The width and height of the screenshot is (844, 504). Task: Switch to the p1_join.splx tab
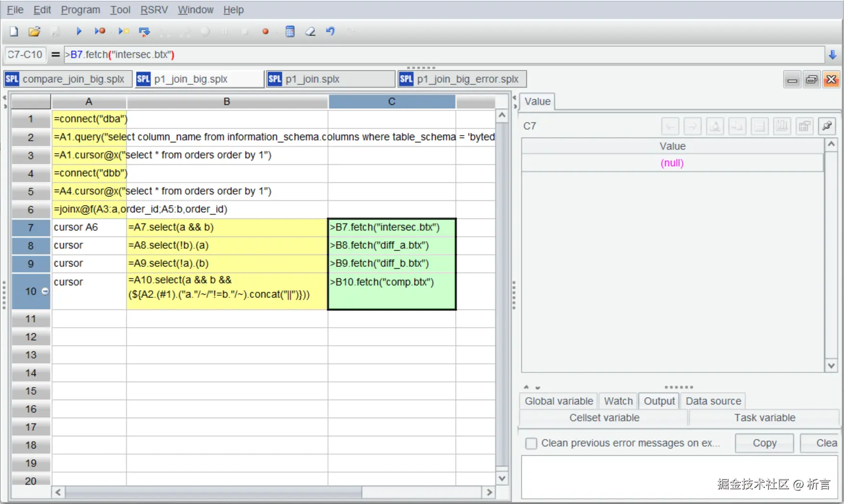[x=331, y=79]
